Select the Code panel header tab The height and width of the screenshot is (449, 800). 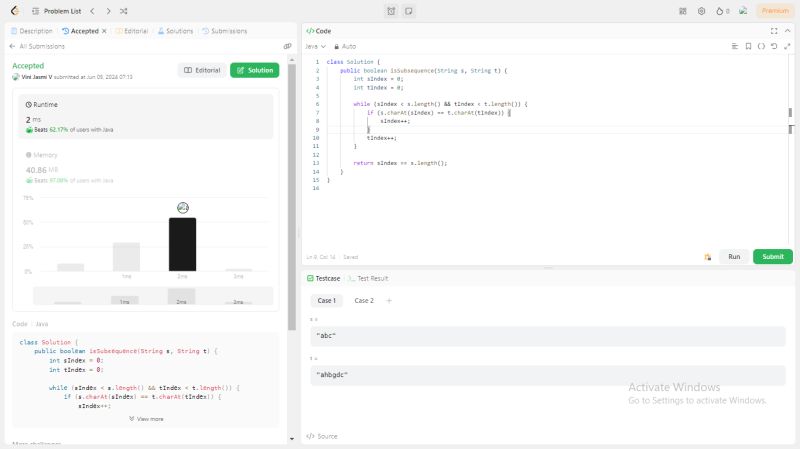pos(318,31)
